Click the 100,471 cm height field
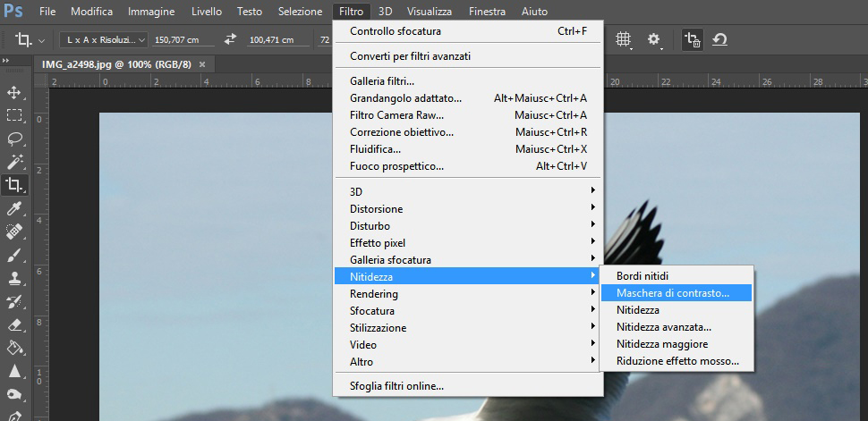Screen dimensions: 868x421 278,40
